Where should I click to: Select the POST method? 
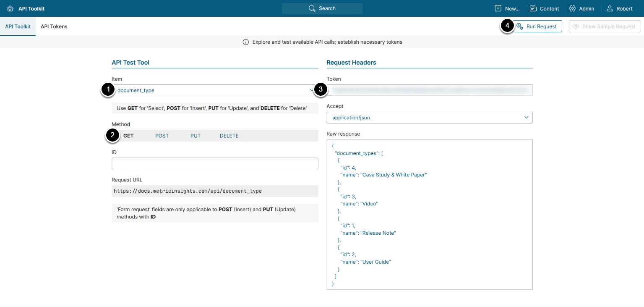162,136
